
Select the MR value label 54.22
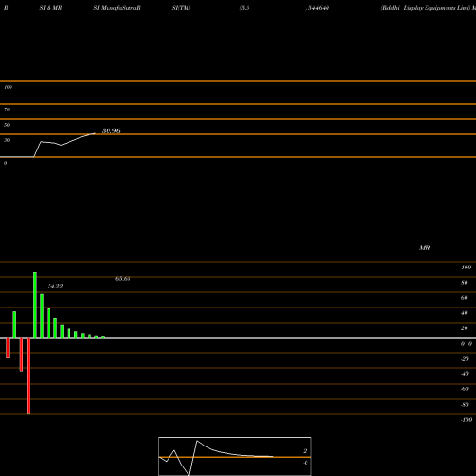pos(55,286)
